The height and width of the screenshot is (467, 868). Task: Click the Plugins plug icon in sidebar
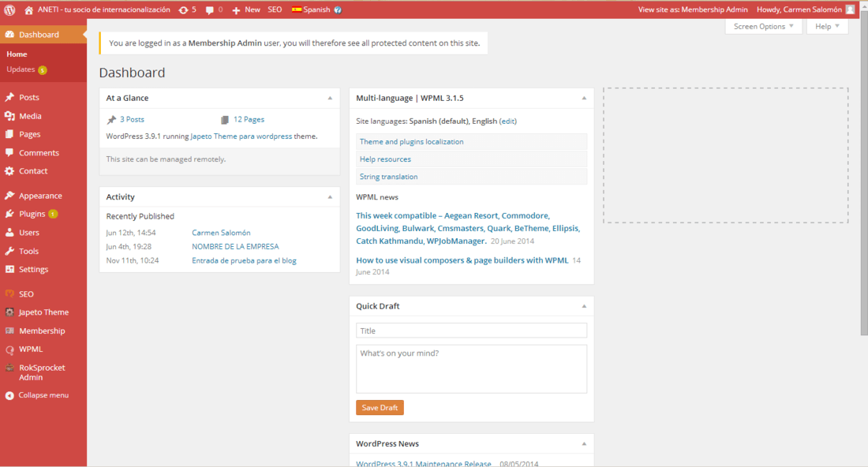9,214
